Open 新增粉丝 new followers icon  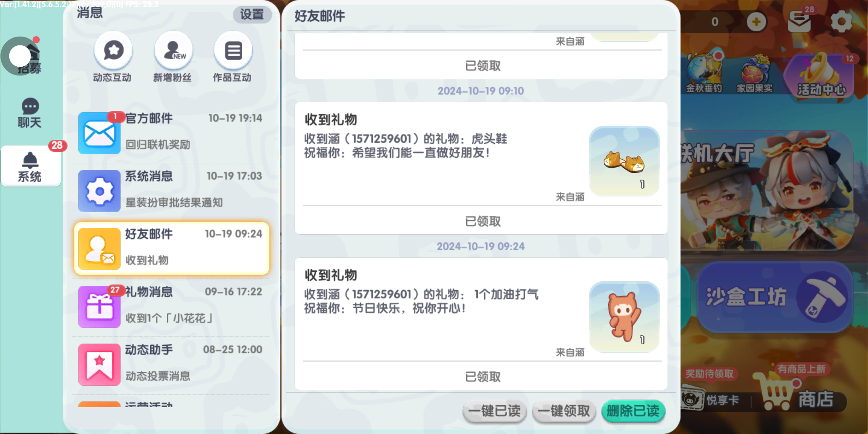point(173,51)
